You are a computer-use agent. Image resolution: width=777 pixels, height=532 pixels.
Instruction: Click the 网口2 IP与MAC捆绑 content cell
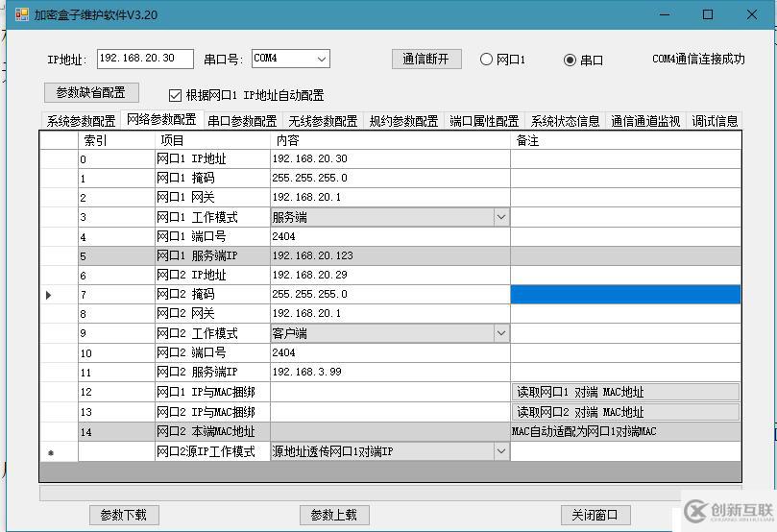(390, 412)
